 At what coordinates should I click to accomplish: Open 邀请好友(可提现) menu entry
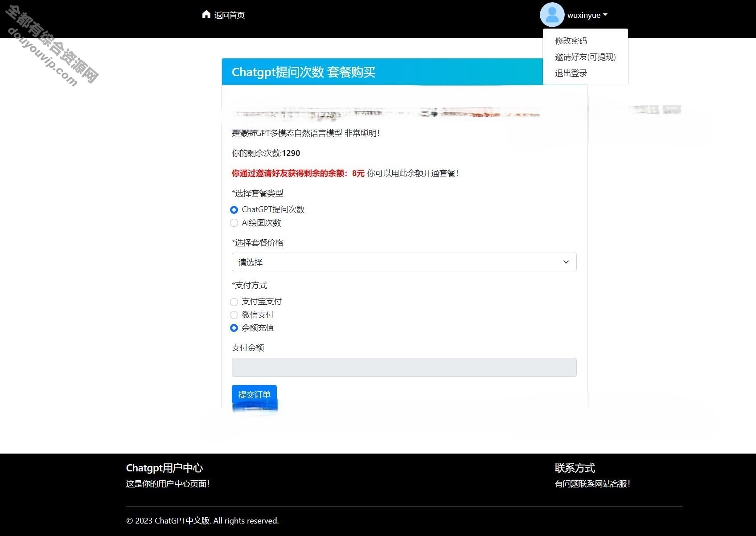[x=585, y=57]
